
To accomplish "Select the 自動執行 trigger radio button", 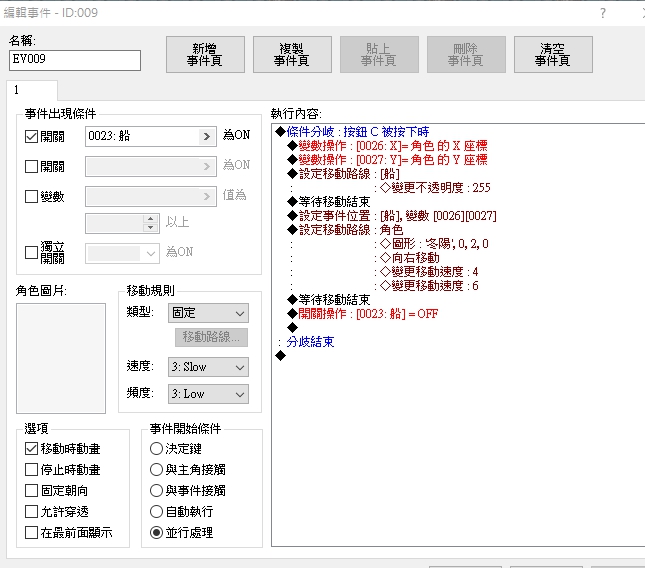I will (x=156, y=511).
